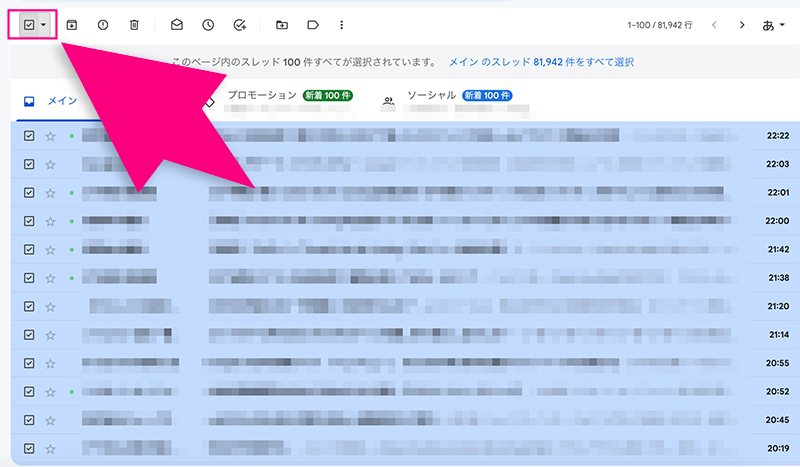Move selected emails to a folder
Image resolution: width=800 pixels, height=467 pixels.
coord(282,24)
